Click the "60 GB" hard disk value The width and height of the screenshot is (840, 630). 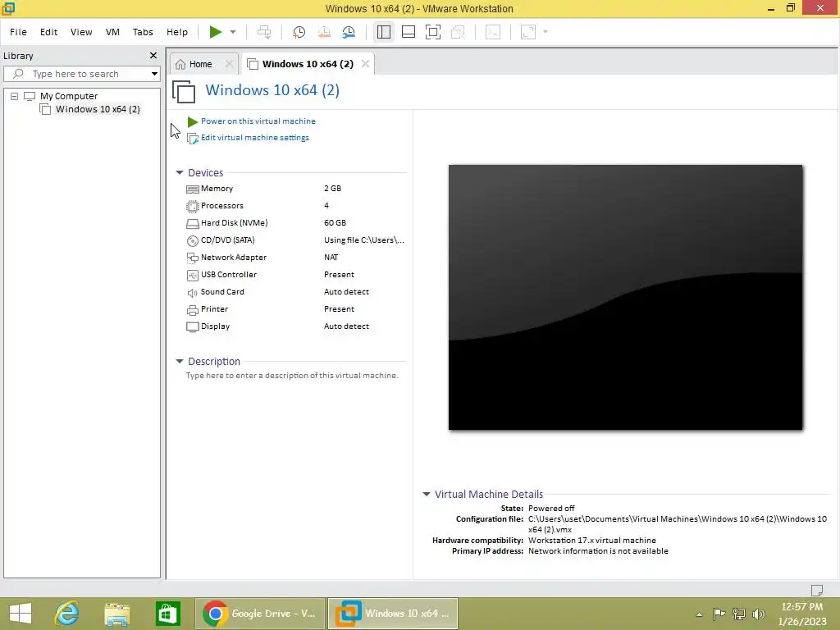[x=335, y=223]
